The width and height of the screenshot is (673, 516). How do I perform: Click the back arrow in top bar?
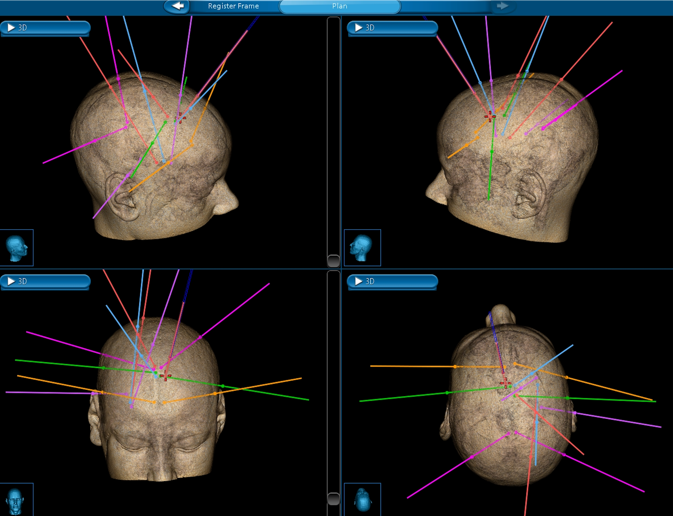coord(178,6)
